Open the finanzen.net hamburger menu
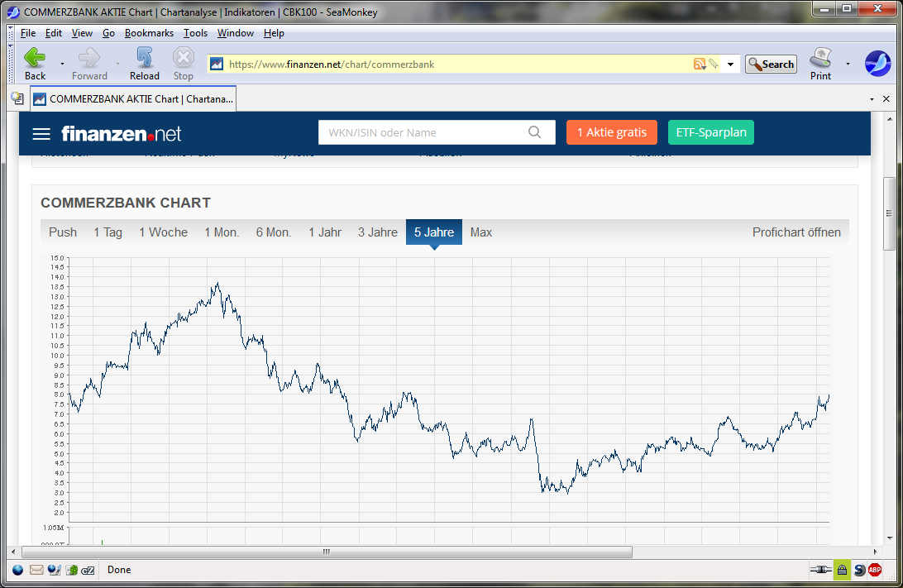The height and width of the screenshot is (588, 903). 41,134
